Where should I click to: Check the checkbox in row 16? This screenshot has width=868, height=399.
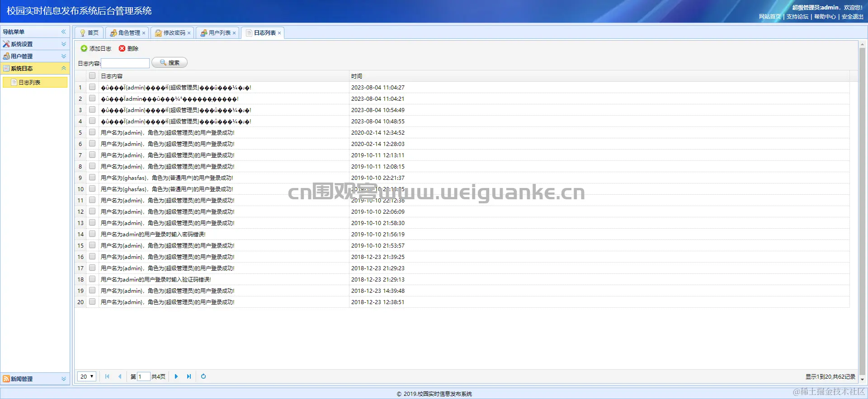(x=92, y=257)
